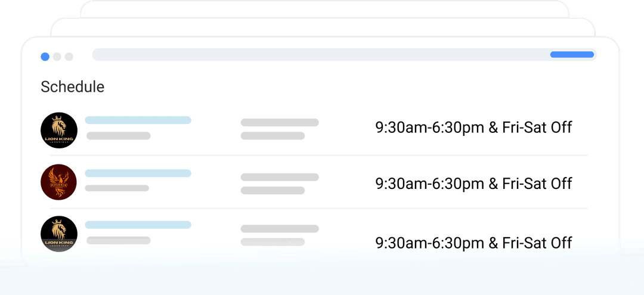Click the middle gray window control dot

57,57
